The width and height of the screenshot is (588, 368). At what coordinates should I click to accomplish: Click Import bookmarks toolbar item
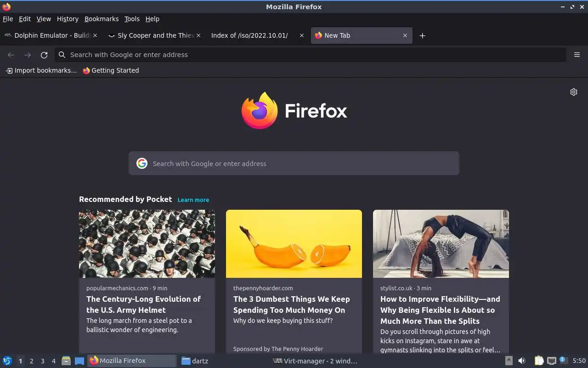coord(41,70)
